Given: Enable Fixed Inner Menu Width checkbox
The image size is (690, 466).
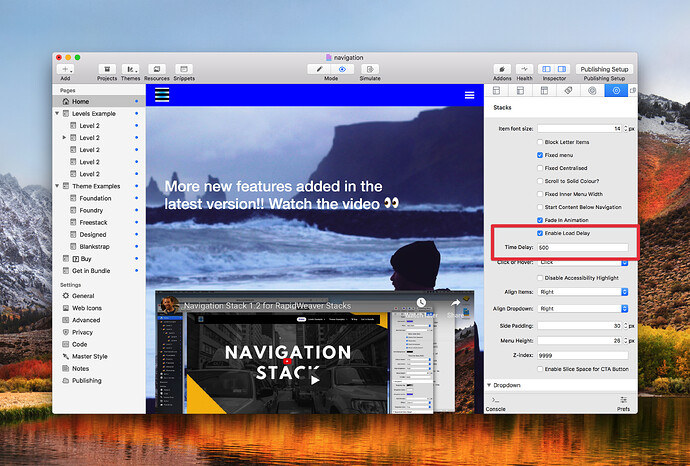Looking at the screenshot, I should (x=540, y=194).
